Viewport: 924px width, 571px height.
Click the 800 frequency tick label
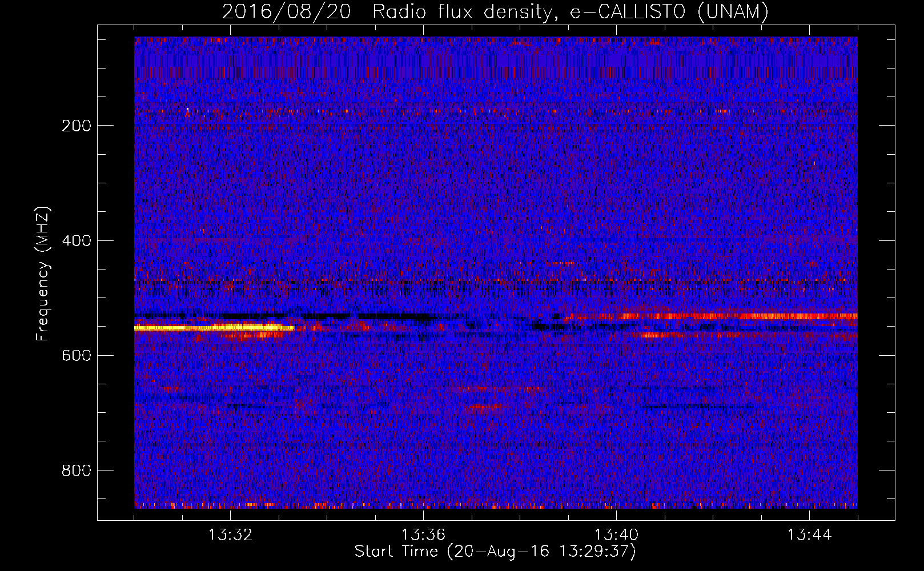pos(76,471)
